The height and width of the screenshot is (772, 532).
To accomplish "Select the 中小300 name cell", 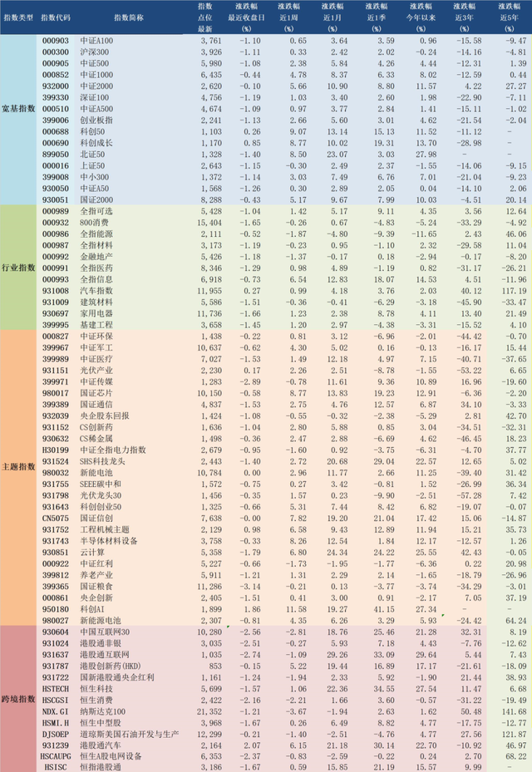I will (95, 177).
